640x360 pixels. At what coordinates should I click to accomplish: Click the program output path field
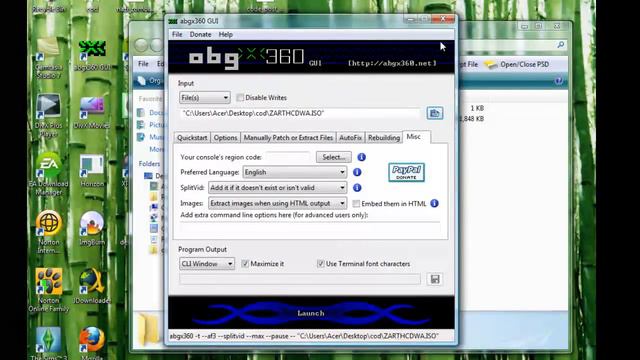300,279
